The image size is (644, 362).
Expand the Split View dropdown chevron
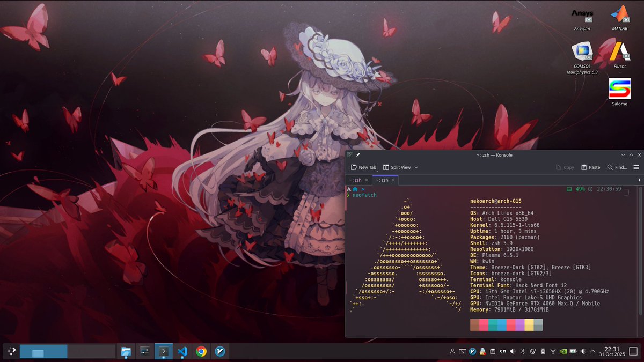416,167
